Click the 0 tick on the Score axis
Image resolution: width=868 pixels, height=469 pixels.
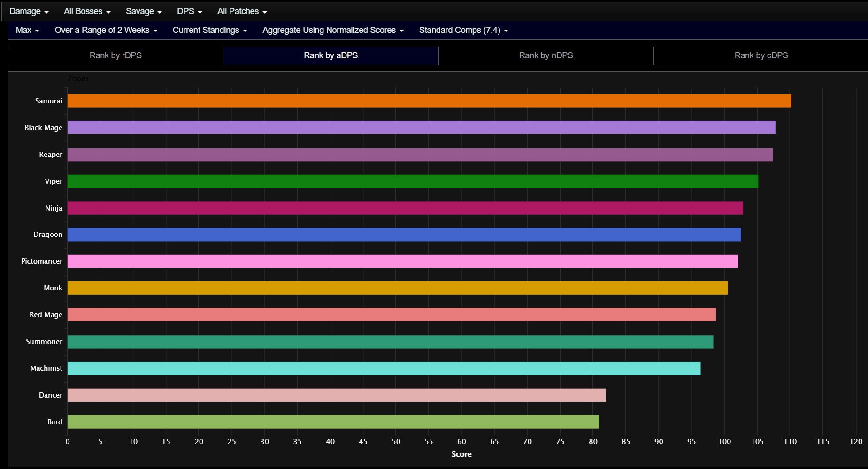pyautogui.click(x=68, y=442)
